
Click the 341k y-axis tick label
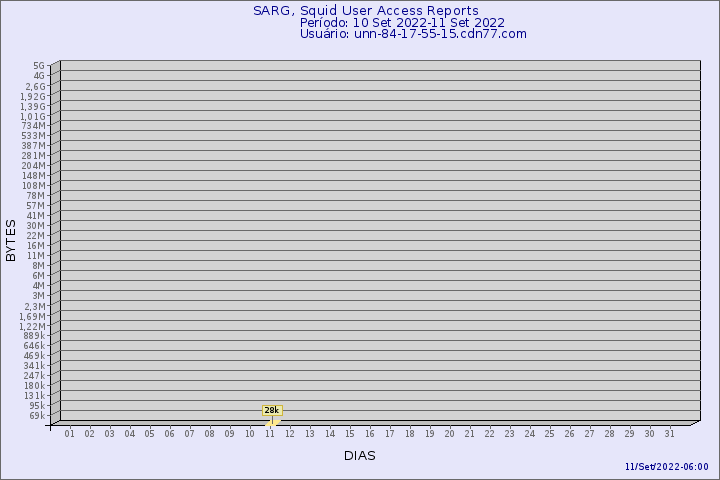pos(34,366)
